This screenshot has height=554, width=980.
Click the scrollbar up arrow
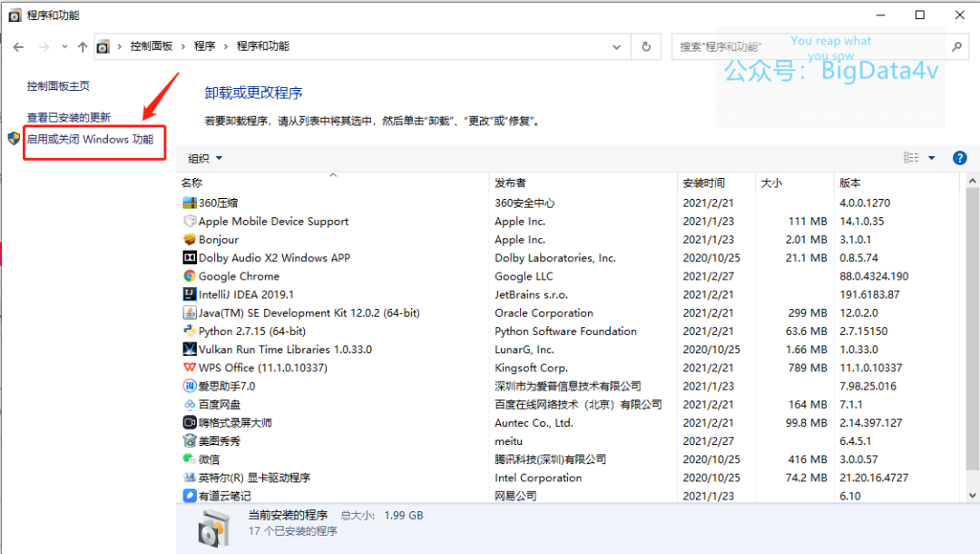coord(972,182)
